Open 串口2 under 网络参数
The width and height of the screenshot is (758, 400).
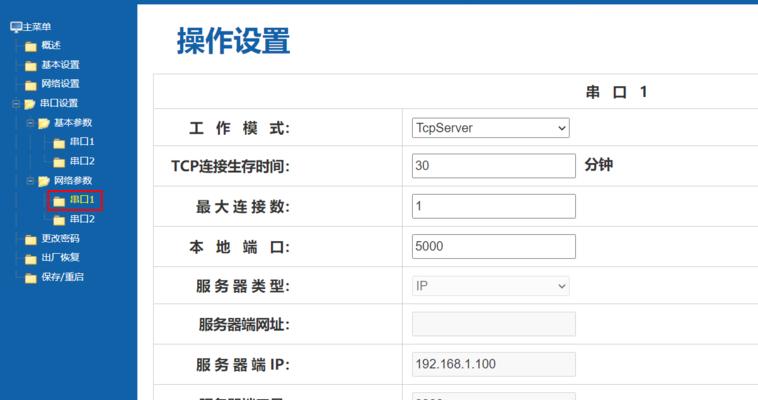(82, 219)
